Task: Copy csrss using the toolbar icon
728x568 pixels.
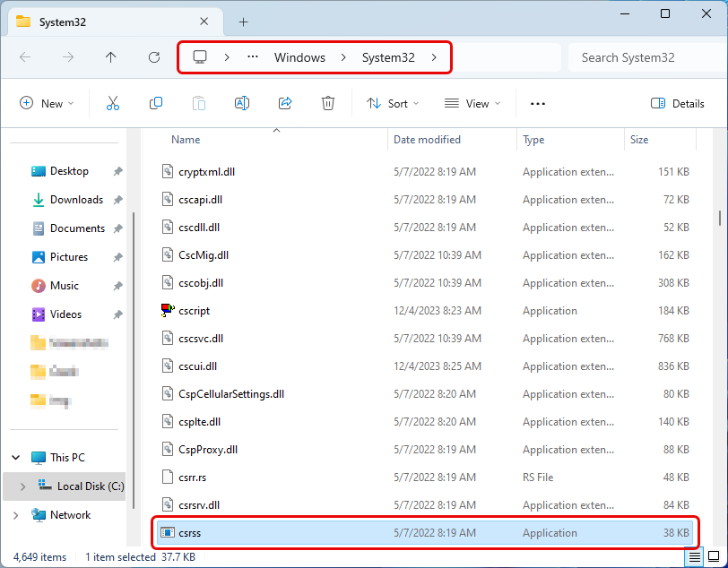Action: coord(155,103)
